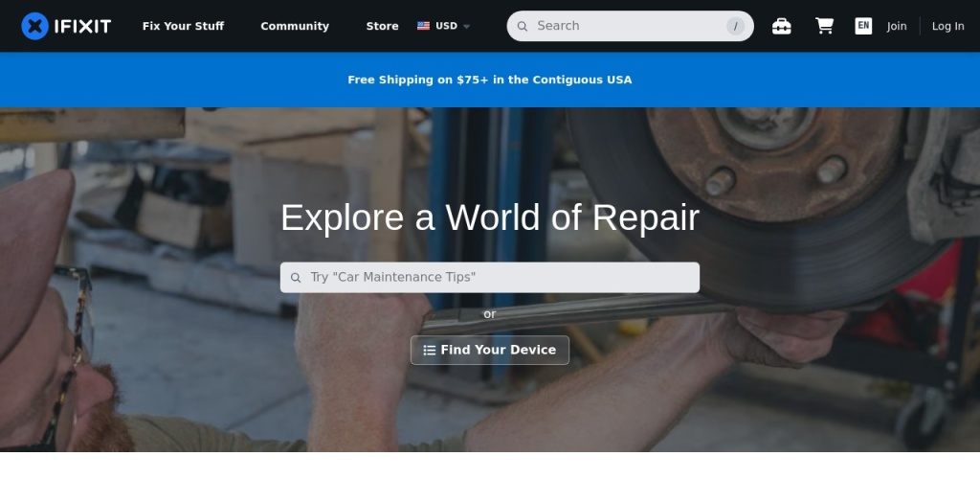The height and width of the screenshot is (479, 980).
Task: Click the header search magnifier icon
Action: click(x=523, y=26)
